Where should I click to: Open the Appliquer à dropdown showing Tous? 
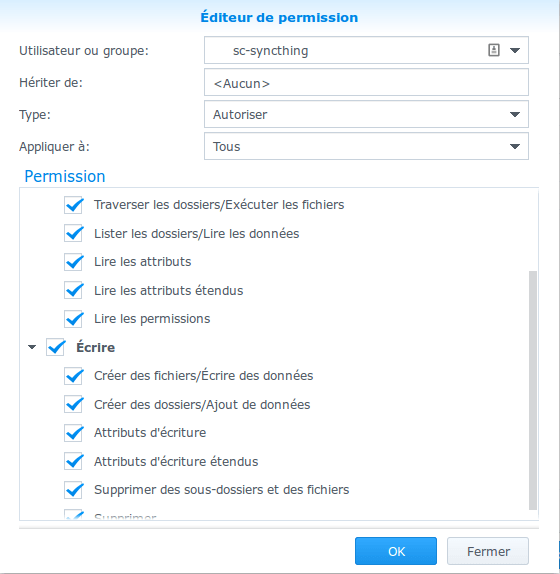(x=366, y=146)
